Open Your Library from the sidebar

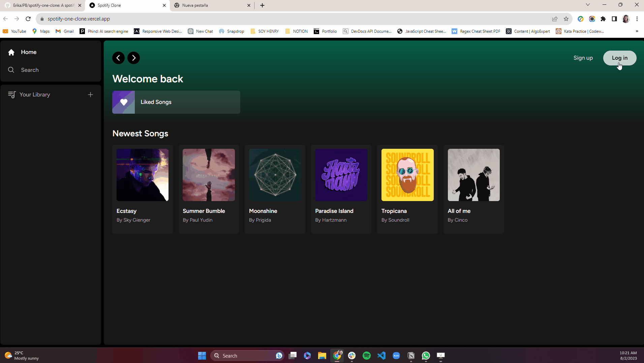tap(34, 94)
